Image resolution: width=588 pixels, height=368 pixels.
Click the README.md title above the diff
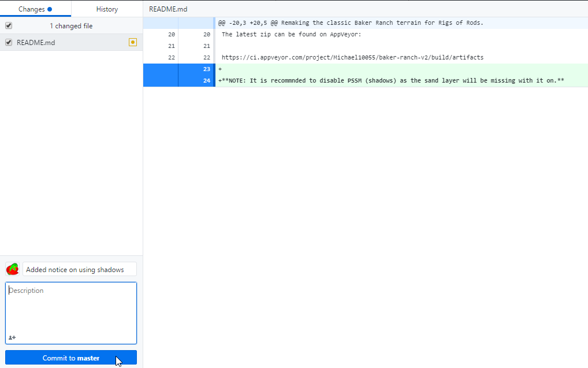click(x=168, y=9)
